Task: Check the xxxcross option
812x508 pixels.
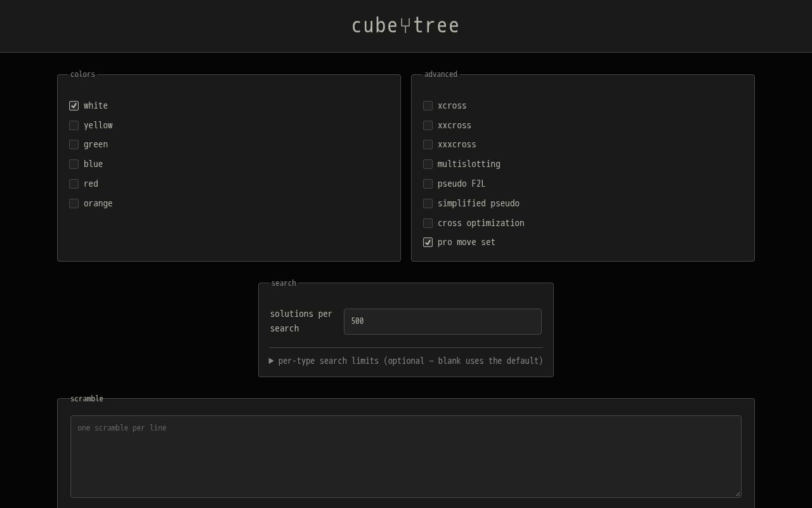Action: click(428, 145)
